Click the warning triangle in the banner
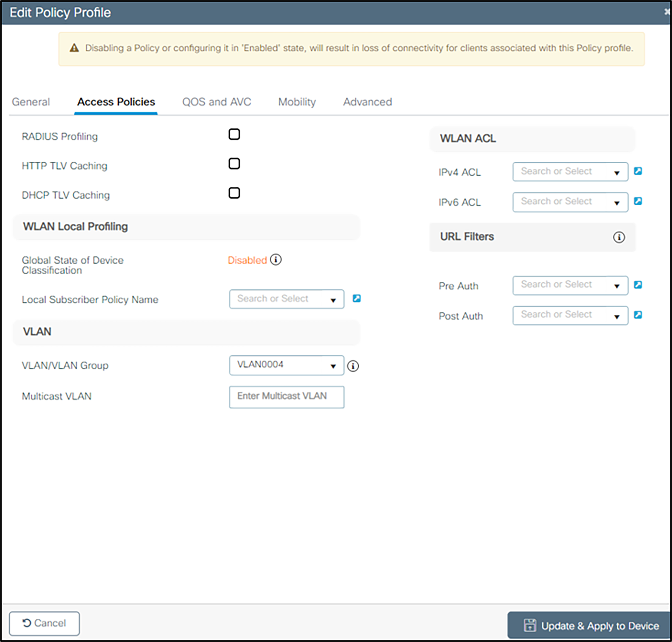Screen dimensions: 672x642 pos(74,48)
